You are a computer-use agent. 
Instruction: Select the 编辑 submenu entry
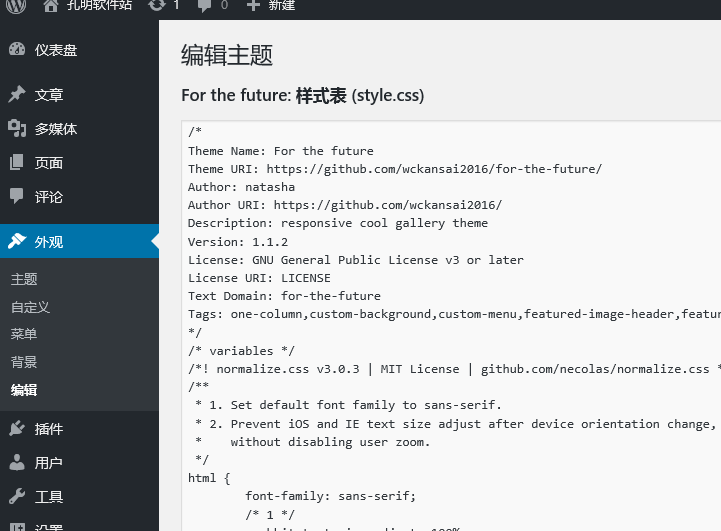point(24,390)
